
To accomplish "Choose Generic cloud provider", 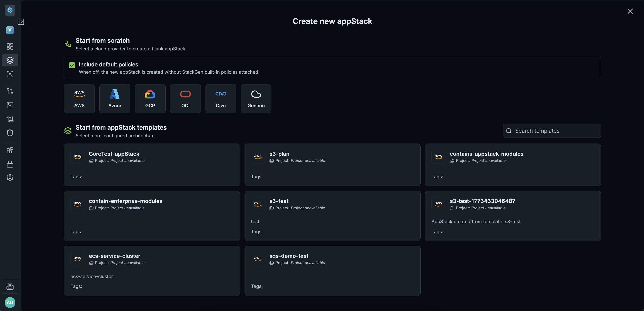I will [256, 99].
